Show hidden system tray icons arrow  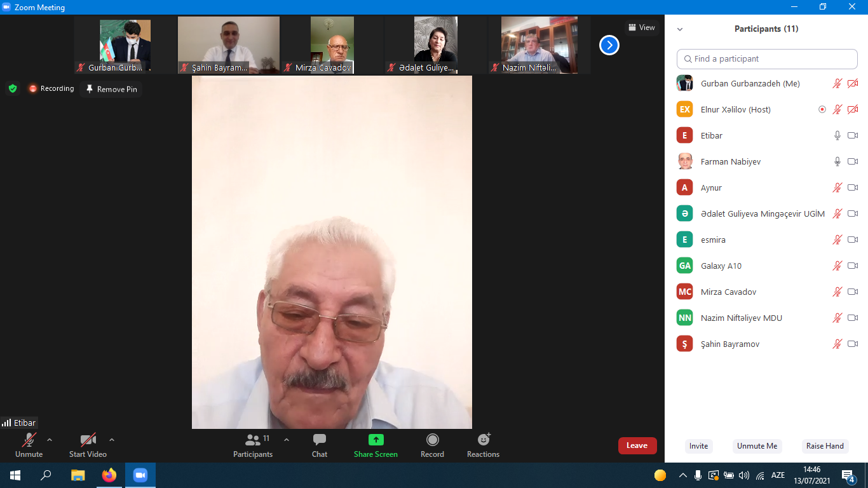[683, 475]
